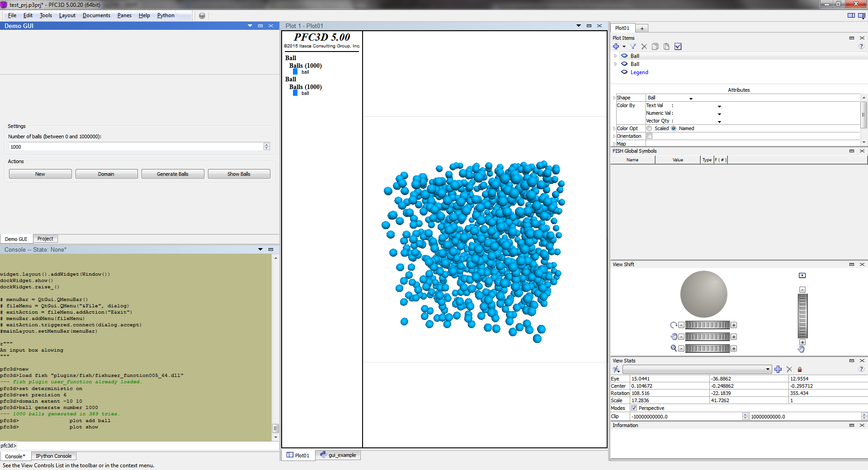This screenshot has width=868, height=470.
Task: Click the blue plus icon in View Stats
Action: coord(778,369)
